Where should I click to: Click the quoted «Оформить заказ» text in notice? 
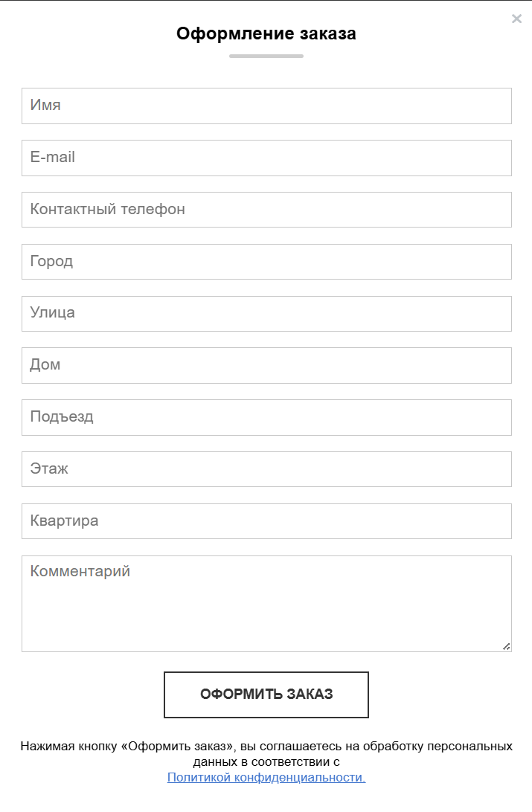(x=178, y=746)
